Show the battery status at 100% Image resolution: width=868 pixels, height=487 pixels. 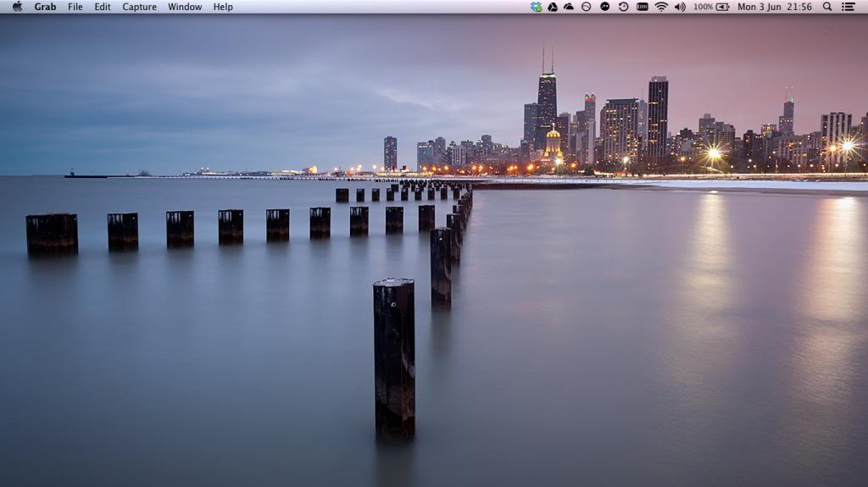(x=712, y=7)
